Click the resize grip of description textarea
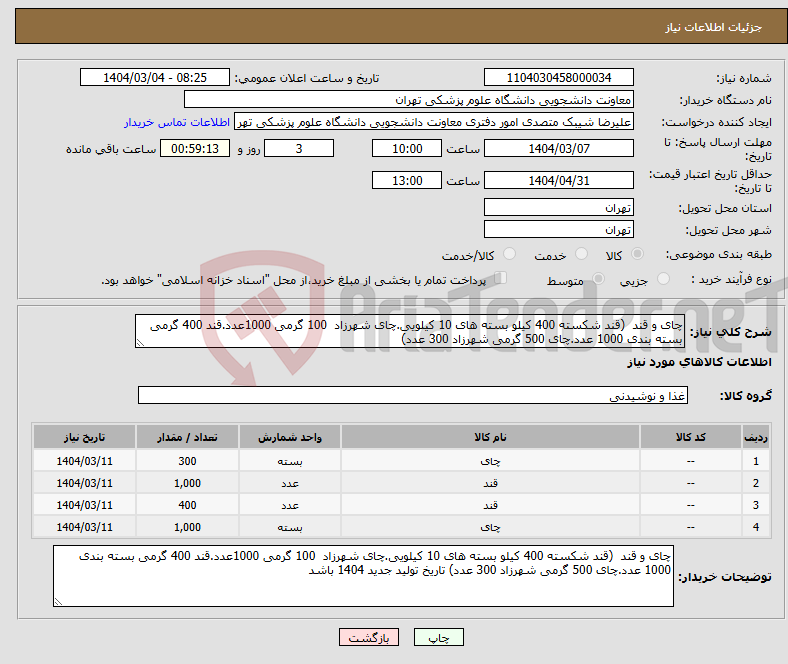Image resolution: width=788 pixels, height=664 pixels. [140, 343]
